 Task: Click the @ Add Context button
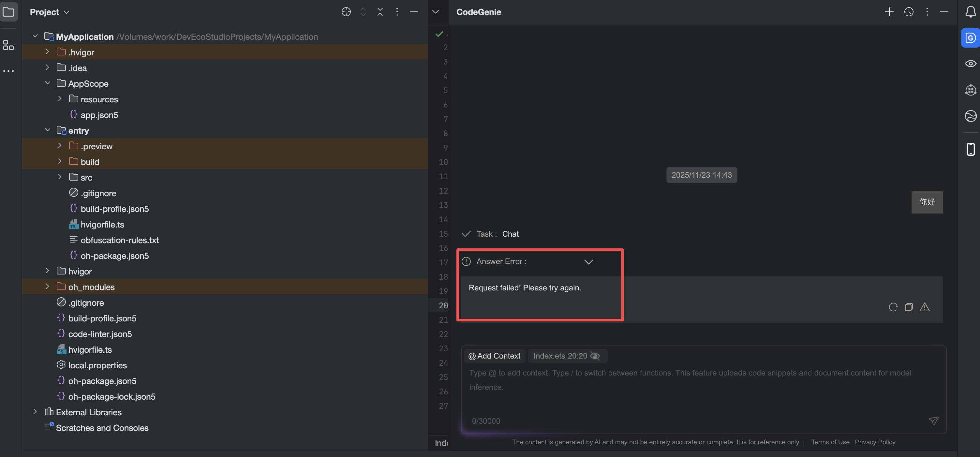point(494,356)
